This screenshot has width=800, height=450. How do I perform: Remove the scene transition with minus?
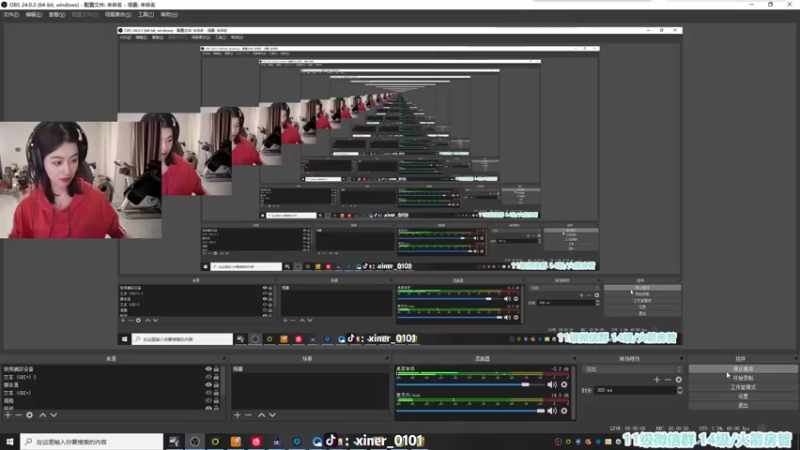pyautogui.click(x=667, y=380)
